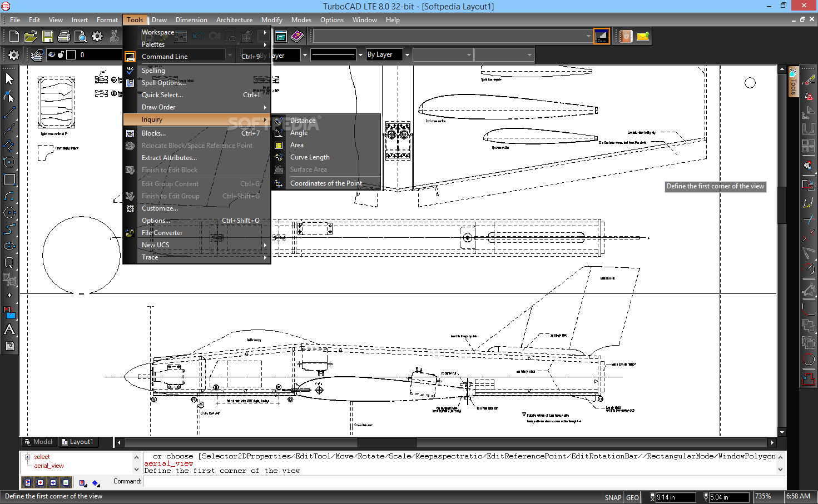Toggle layer visibility eye icon
Image resolution: width=818 pixels, height=504 pixels.
tap(52, 55)
